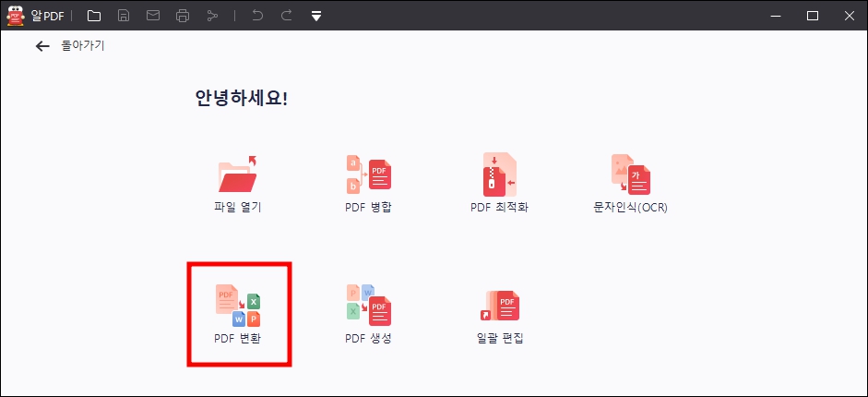Click the undo arrow in toolbar

[257, 16]
